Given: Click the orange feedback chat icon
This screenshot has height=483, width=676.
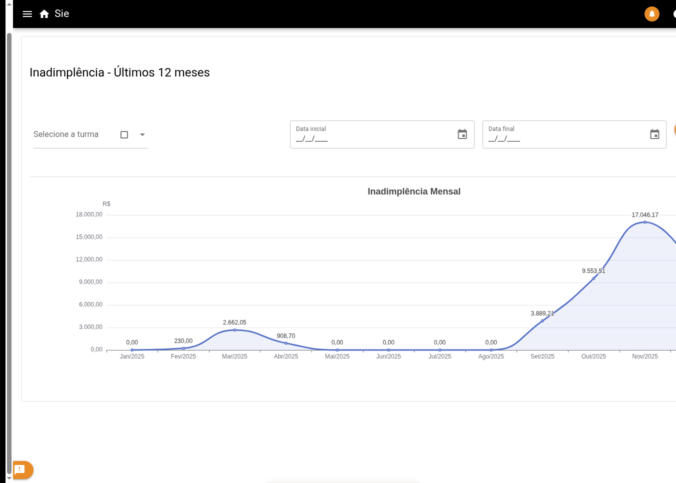Looking at the screenshot, I should pyautogui.click(x=21, y=469).
